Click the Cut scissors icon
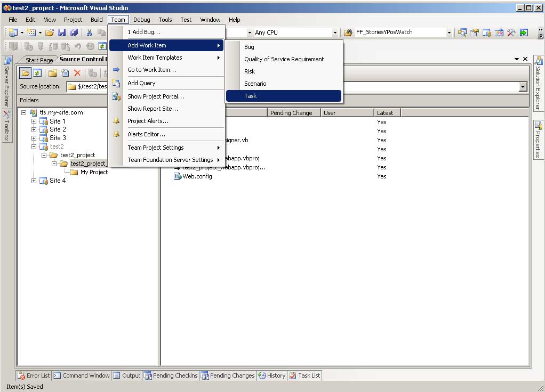This screenshot has height=392, width=545. (x=90, y=32)
